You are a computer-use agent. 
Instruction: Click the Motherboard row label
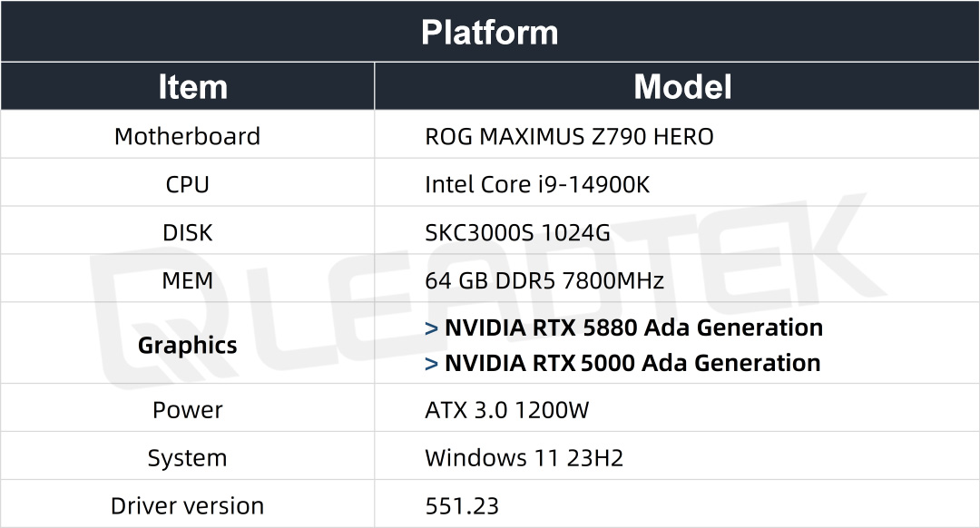(x=187, y=135)
